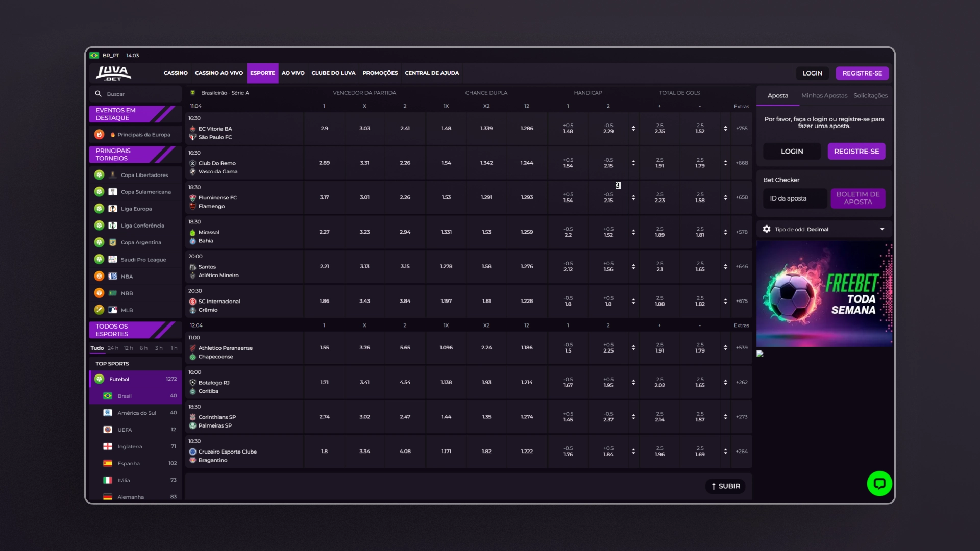The height and width of the screenshot is (551, 980).
Task: Click the Luva.bet logo
Action: pyautogui.click(x=113, y=73)
